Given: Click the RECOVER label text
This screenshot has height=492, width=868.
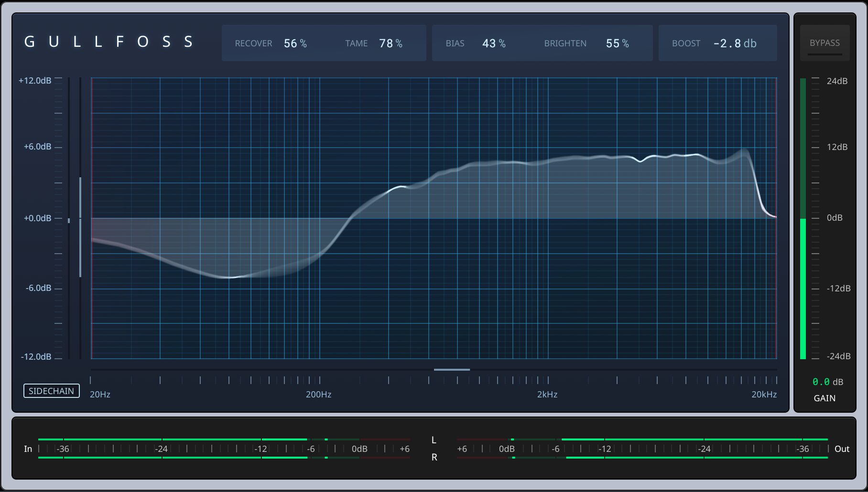Looking at the screenshot, I should [253, 43].
